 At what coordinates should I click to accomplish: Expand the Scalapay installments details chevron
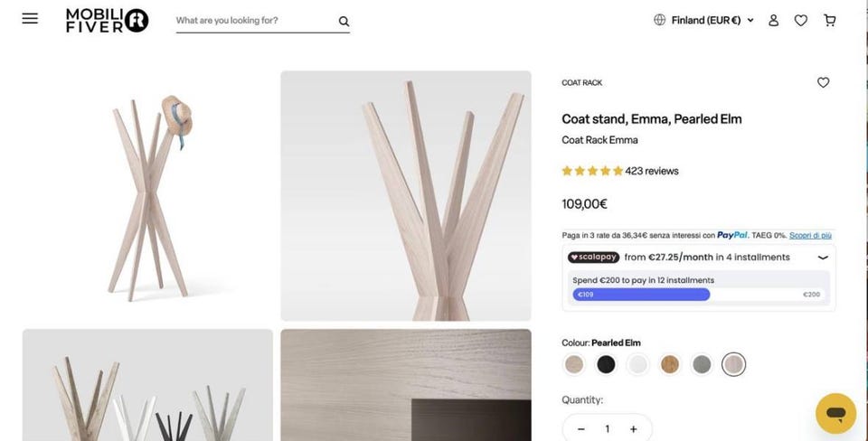click(x=823, y=258)
